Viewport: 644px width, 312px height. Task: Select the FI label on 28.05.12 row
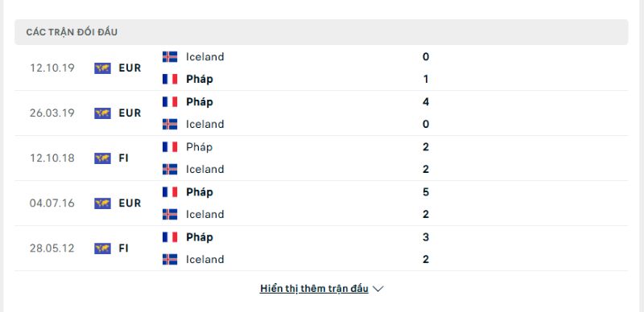[x=124, y=248]
